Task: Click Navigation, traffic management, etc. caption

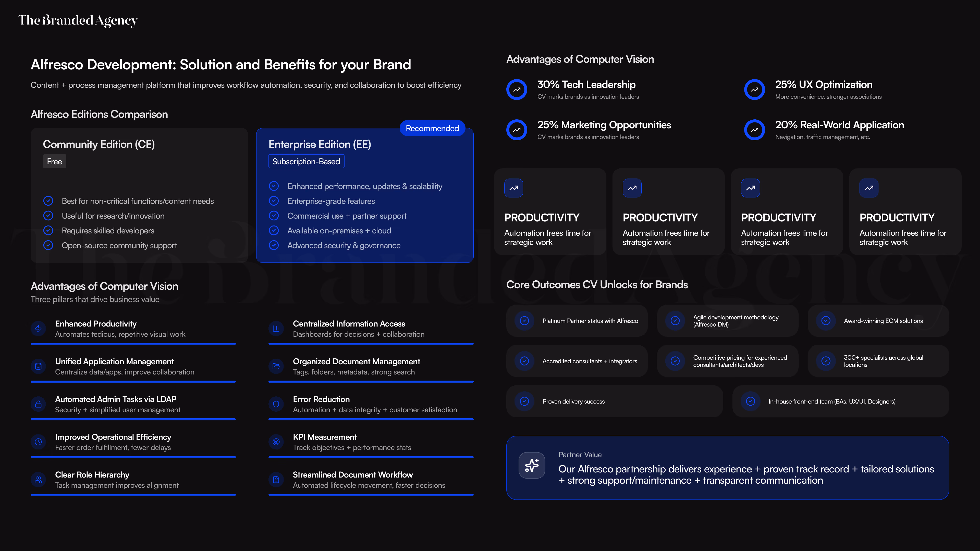Action: tap(823, 137)
